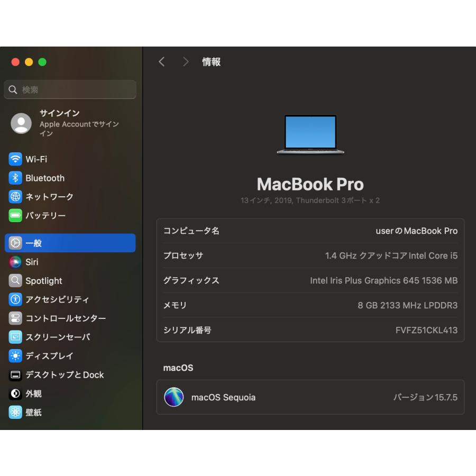Open Wi-Fi settings icon
The image size is (476, 476).
click(x=15, y=159)
